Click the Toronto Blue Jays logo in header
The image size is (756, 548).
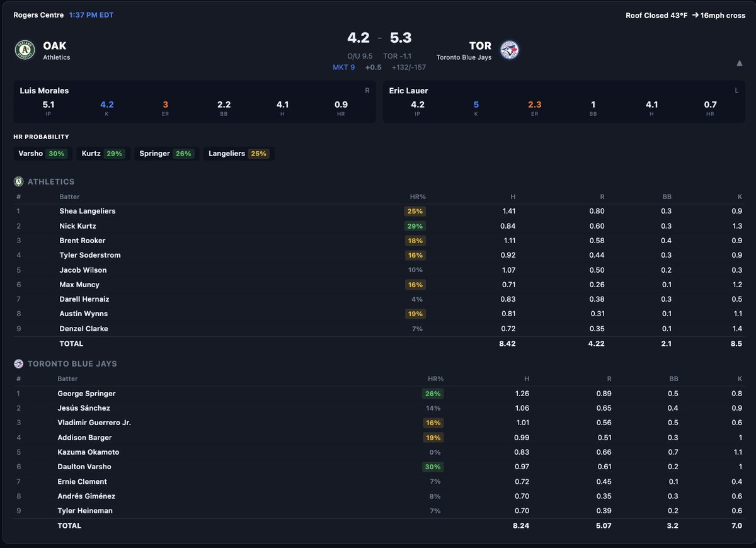tap(509, 50)
